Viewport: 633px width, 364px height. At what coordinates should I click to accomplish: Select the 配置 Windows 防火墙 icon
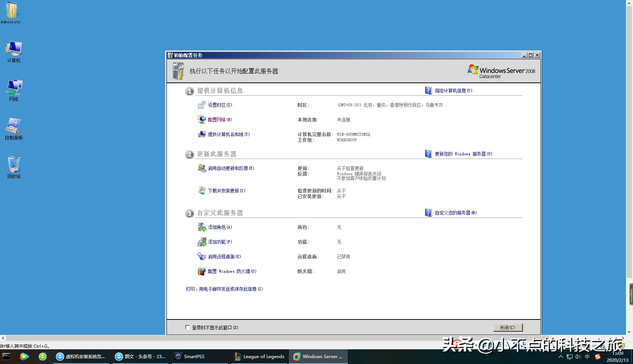[x=202, y=271]
